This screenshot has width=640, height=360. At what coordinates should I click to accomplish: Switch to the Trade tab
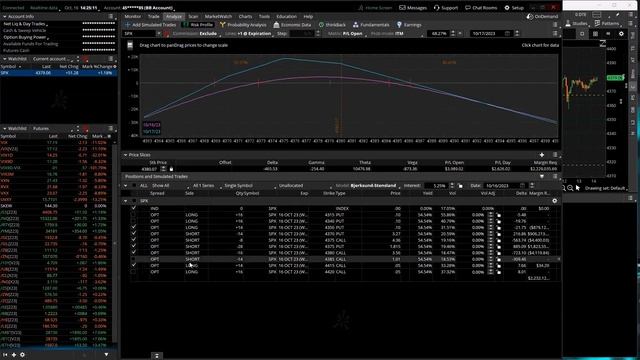click(x=153, y=16)
